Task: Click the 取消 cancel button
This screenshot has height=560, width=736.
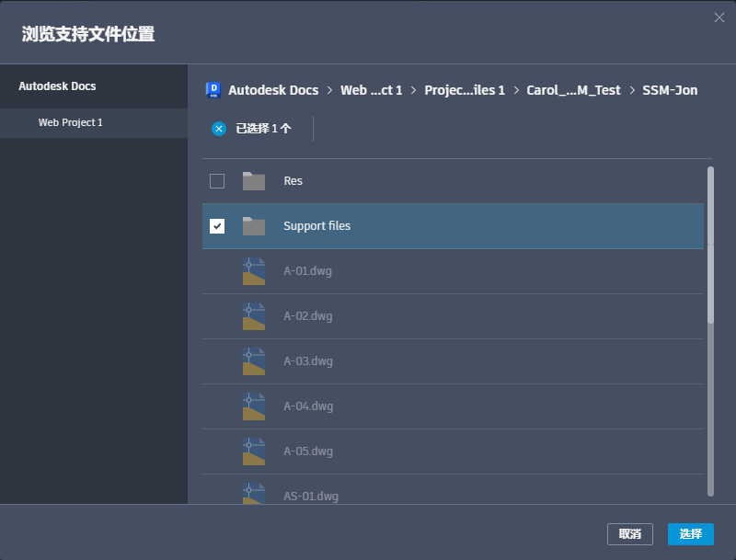Action: click(x=630, y=534)
